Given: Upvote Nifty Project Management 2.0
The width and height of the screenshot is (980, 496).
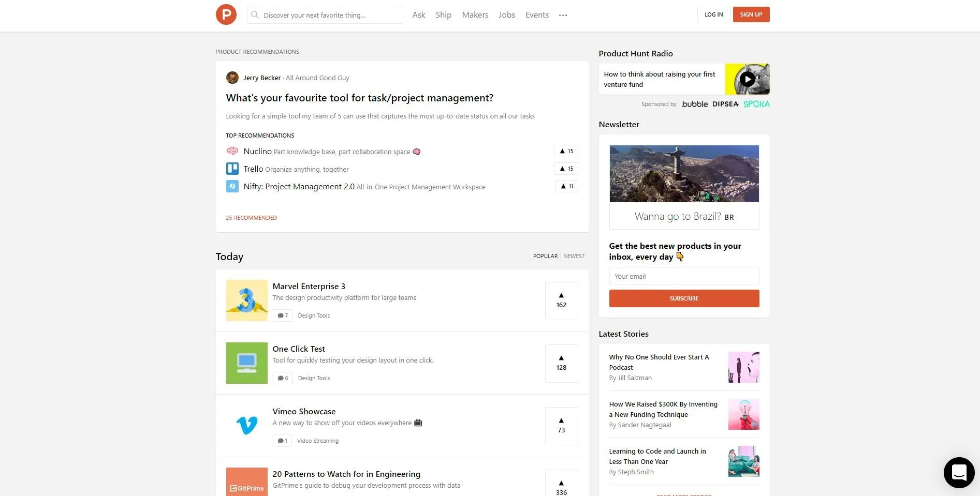Looking at the screenshot, I should click(x=566, y=186).
